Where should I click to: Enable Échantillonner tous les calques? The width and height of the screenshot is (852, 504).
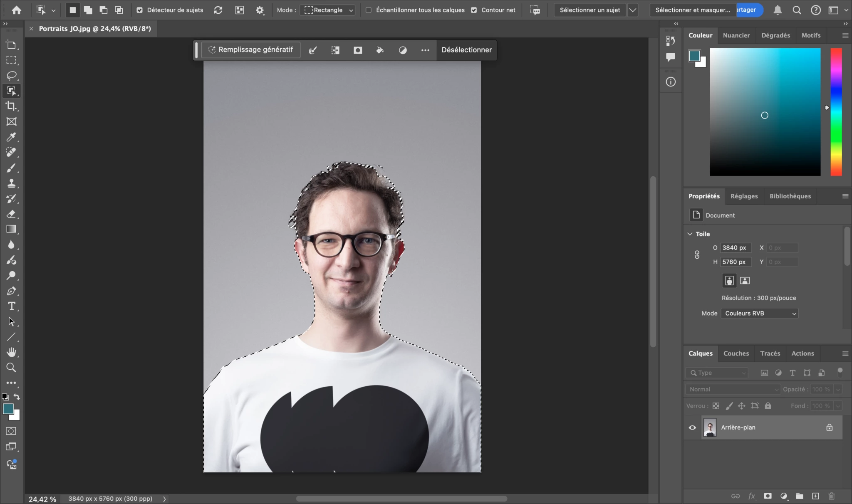pos(369,10)
